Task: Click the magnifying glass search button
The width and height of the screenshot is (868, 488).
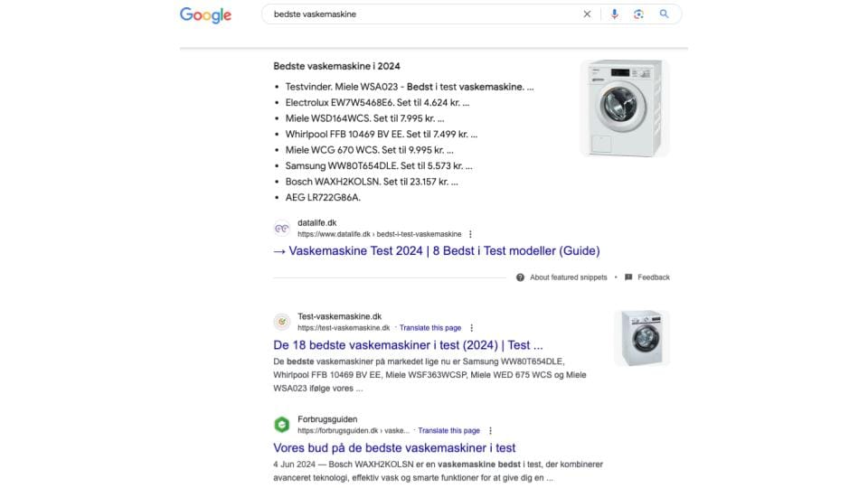Action: (664, 14)
